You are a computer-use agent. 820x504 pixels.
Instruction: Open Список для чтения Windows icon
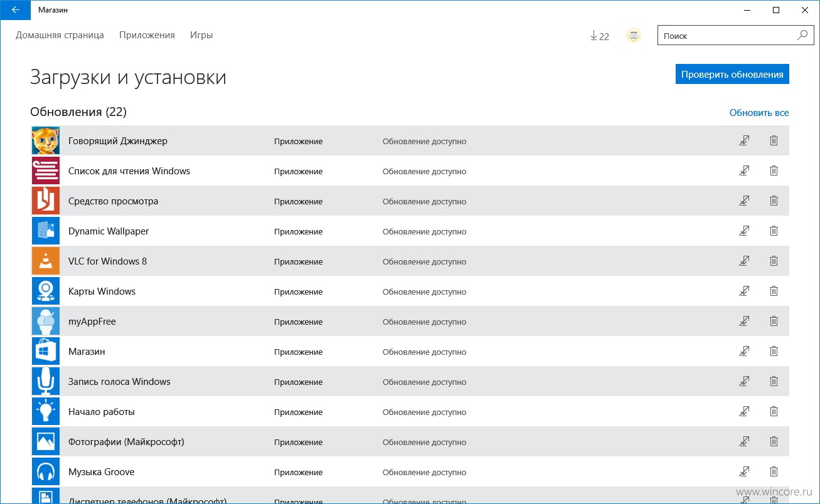(46, 171)
